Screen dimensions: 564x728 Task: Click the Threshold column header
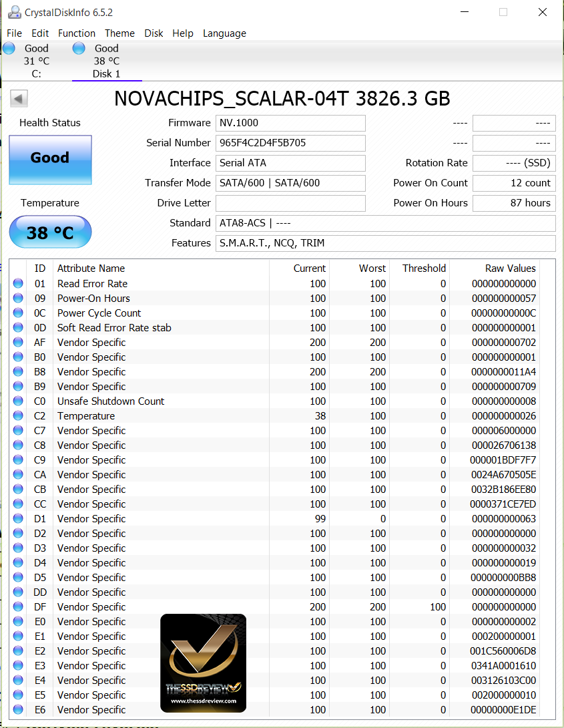(424, 268)
